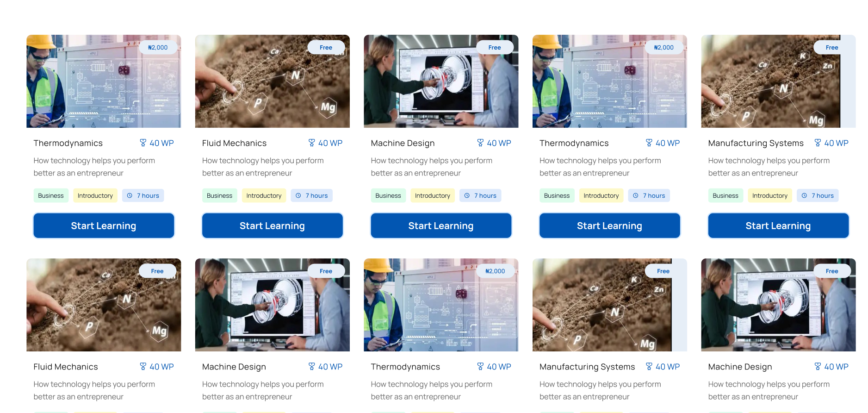The width and height of the screenshot is (868, 413).
Task: Select Business tag on Manufacturing Systems card
Action: tap(725, 196)
